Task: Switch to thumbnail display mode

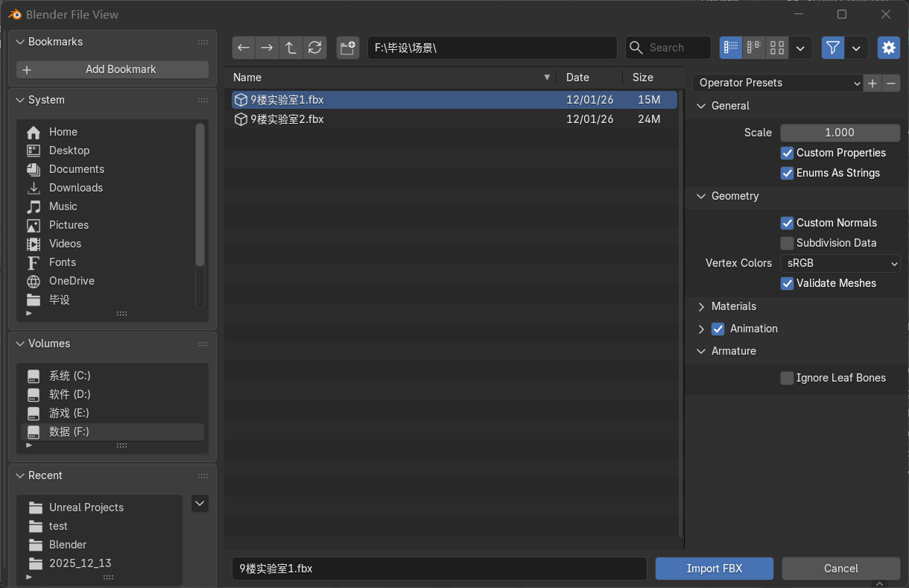Action: pos(777,48)
